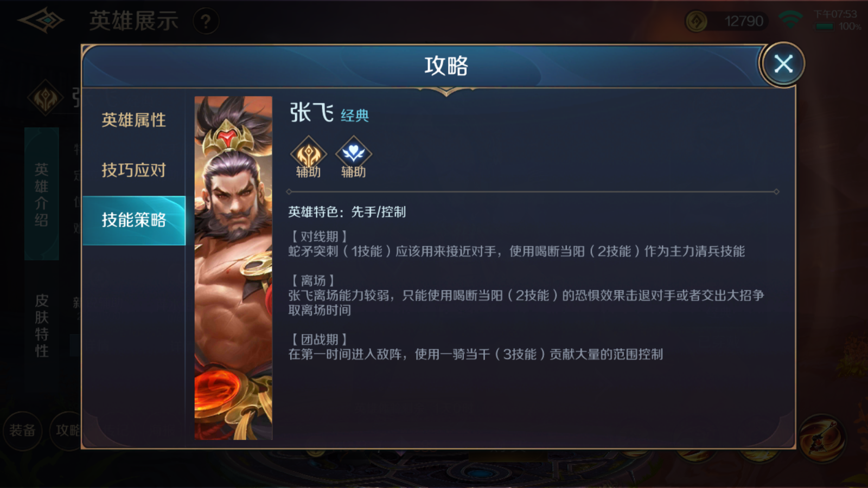Tap the fiery skill icon at bottom right
This screenshot has width=868, height=488.
click(822, 438)
